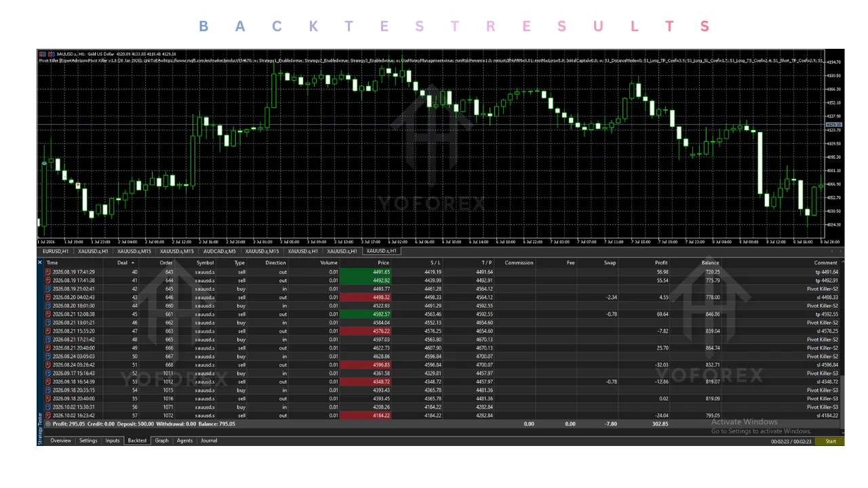Show the Journal tab
The image size is (868, 488).
[x=209, y=441]
